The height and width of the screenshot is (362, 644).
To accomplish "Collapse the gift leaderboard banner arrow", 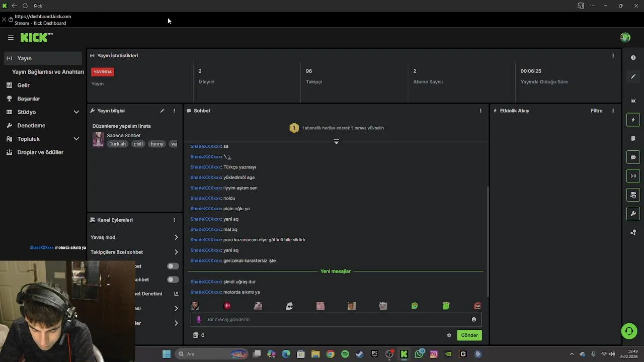I will click(x=336, y=142).
